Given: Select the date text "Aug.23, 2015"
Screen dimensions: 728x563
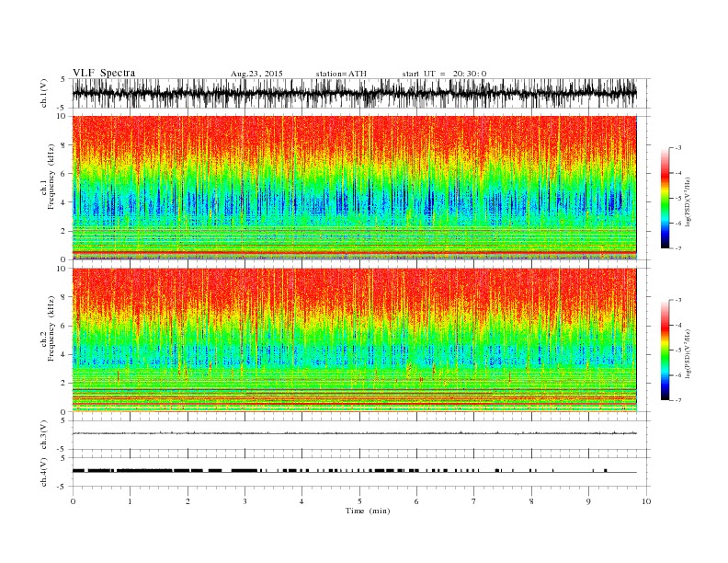Looking at the screenshot, I should pyautogui.click(x=256, y=74).
